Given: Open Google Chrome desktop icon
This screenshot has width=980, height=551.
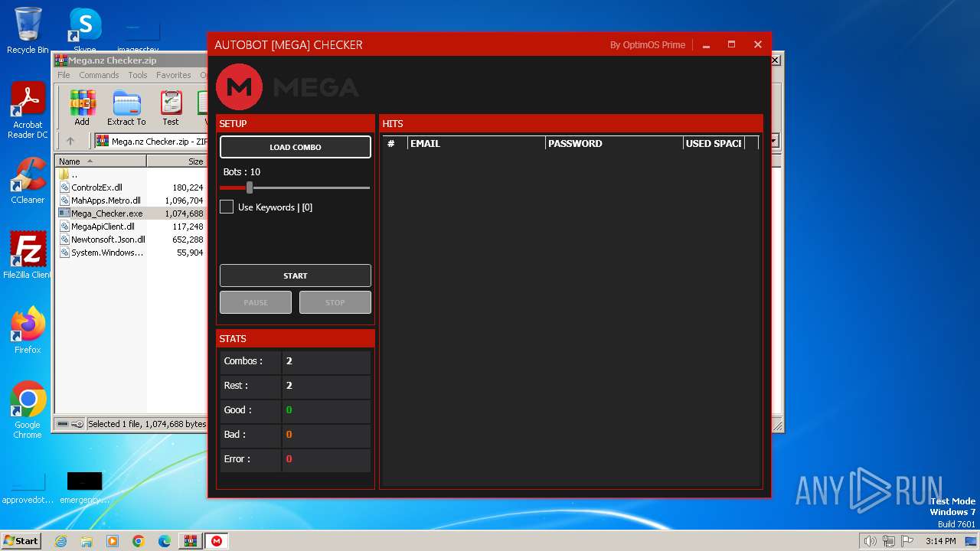Looking at the screenshot, I should [x=28, y=410].
